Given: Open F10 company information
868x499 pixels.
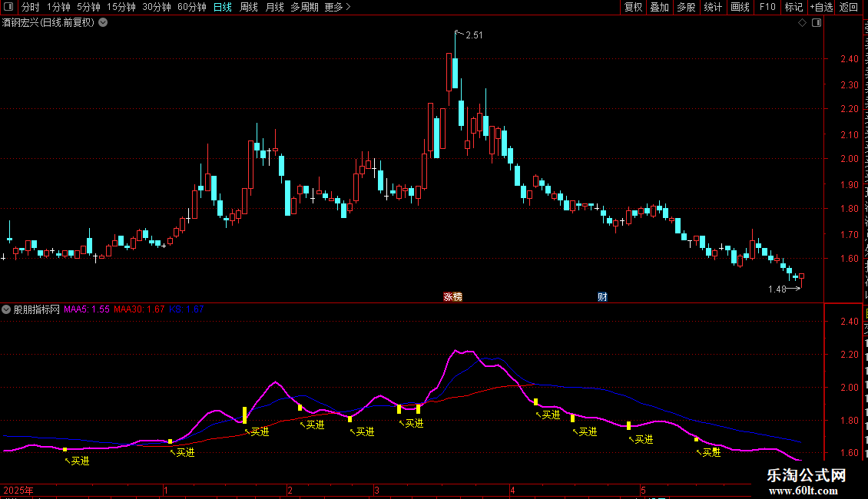Looking at the screenshot, I should click(767, 7).
